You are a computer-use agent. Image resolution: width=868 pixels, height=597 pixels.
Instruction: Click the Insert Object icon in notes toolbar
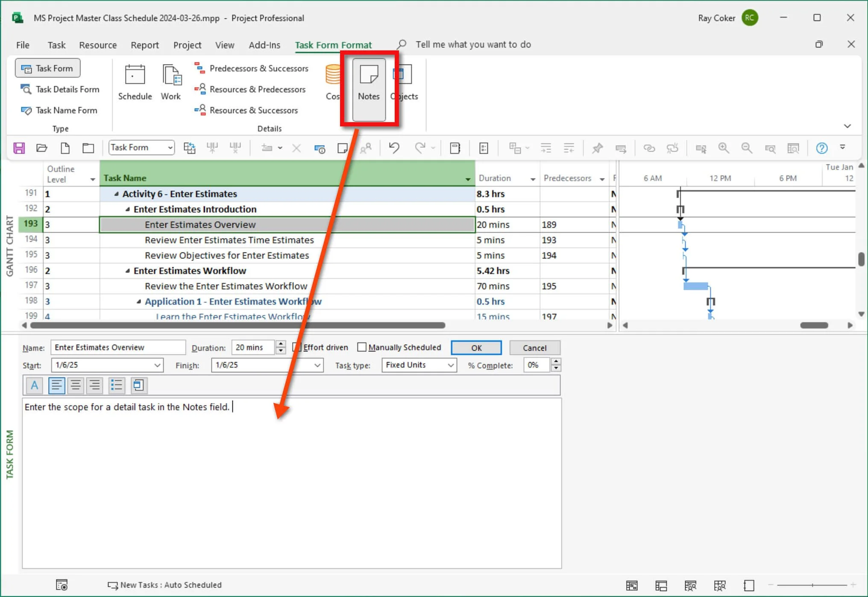(x=138, y=385)
